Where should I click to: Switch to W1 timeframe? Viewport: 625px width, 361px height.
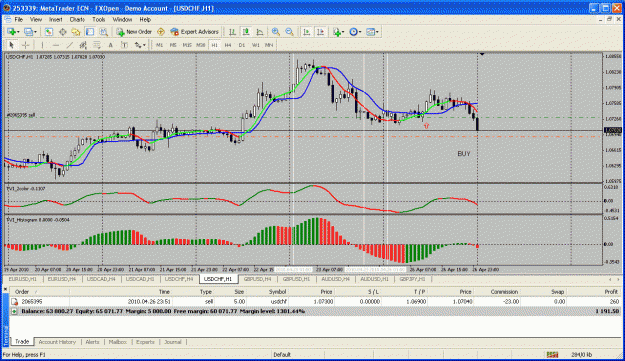tap(256, 45)
